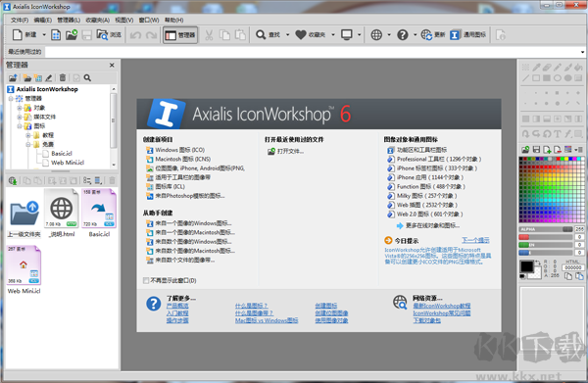Screen dimensions: 588x383
Task: Click the Open file folder toolbar icon
Action: point(72,35)
